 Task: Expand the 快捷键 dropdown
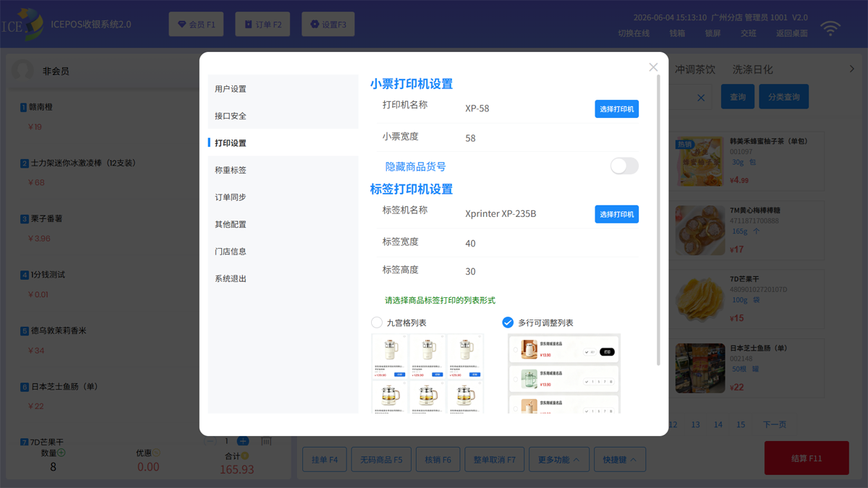point(620,460)
